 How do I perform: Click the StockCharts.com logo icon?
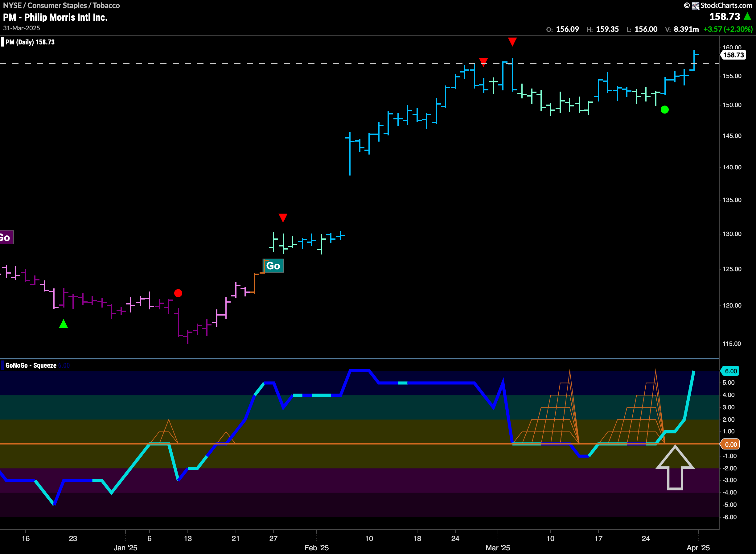pyautogui.click(x=695, y=5)
